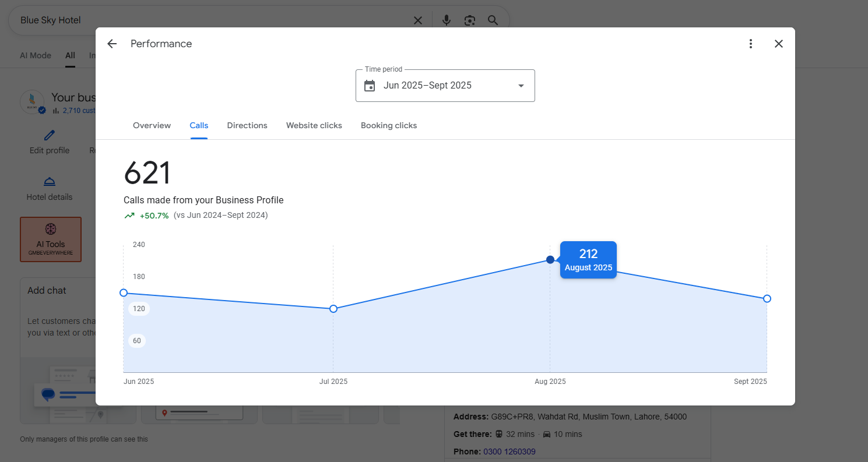Screen dimensions: 868x462
Task: Click the Edit profile pencil icon
Action: tap(50, 135)
